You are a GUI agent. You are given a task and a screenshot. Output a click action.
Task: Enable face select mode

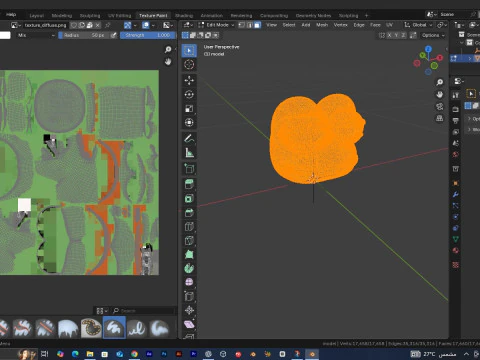click(x=257, y=25)
